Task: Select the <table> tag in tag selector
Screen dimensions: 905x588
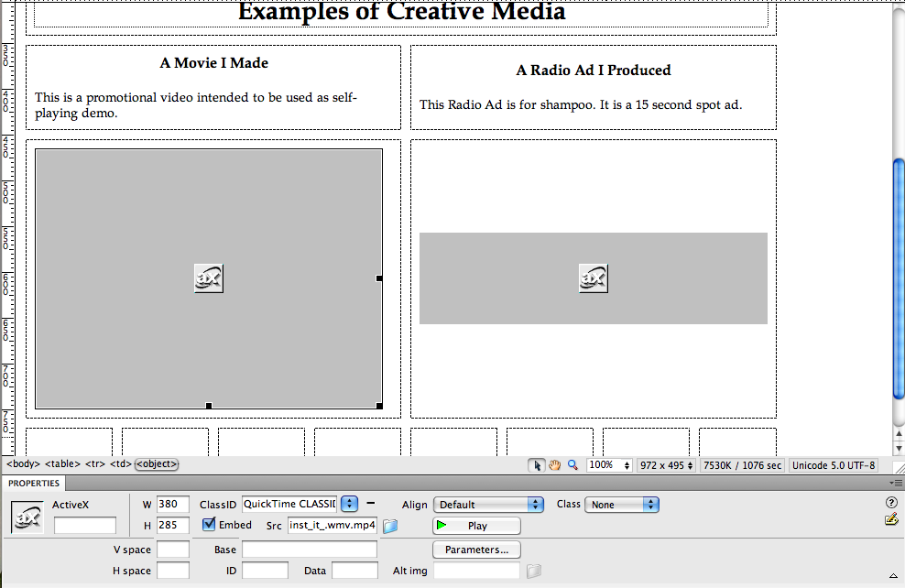Action: click(63, 464)
